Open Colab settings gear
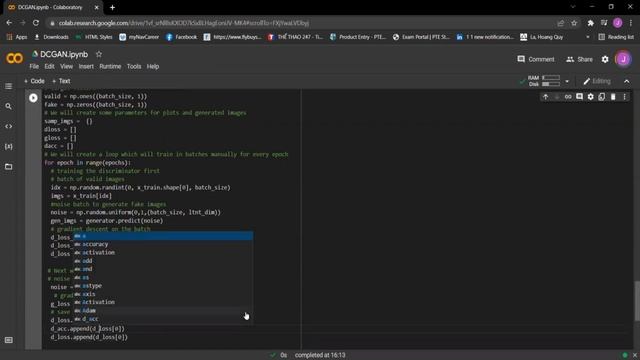 click(605, 59)
